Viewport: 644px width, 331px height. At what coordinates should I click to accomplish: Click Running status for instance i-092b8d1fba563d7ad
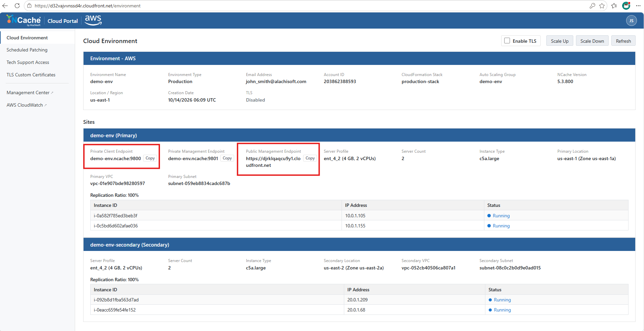pos(502,300)
